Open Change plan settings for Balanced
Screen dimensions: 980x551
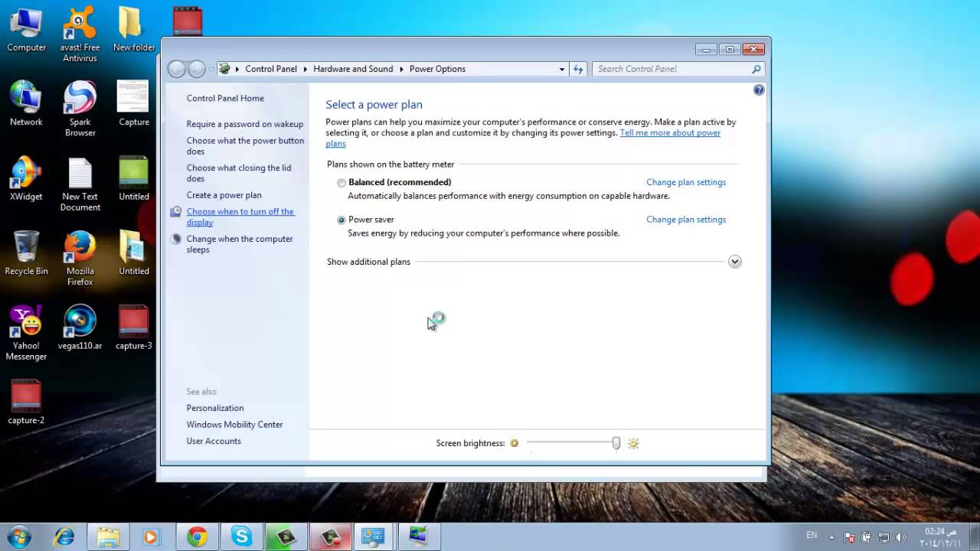[x=686, y=182]
